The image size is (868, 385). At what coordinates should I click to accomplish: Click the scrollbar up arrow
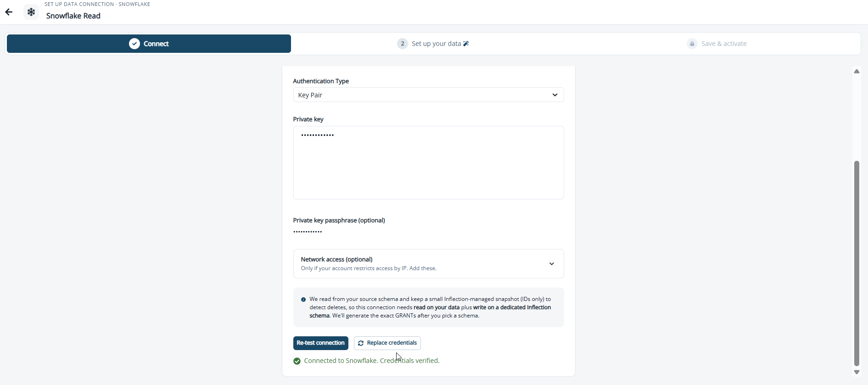pos(857,71)
